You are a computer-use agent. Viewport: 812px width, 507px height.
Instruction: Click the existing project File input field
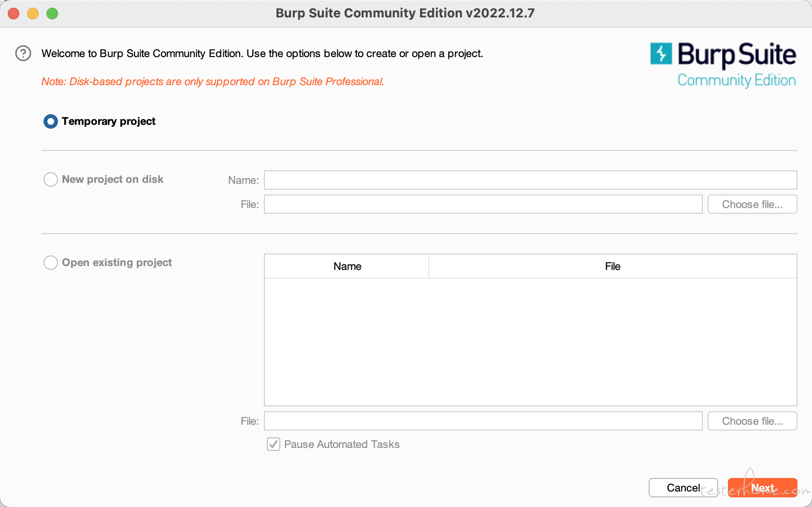tap(483, 421)
